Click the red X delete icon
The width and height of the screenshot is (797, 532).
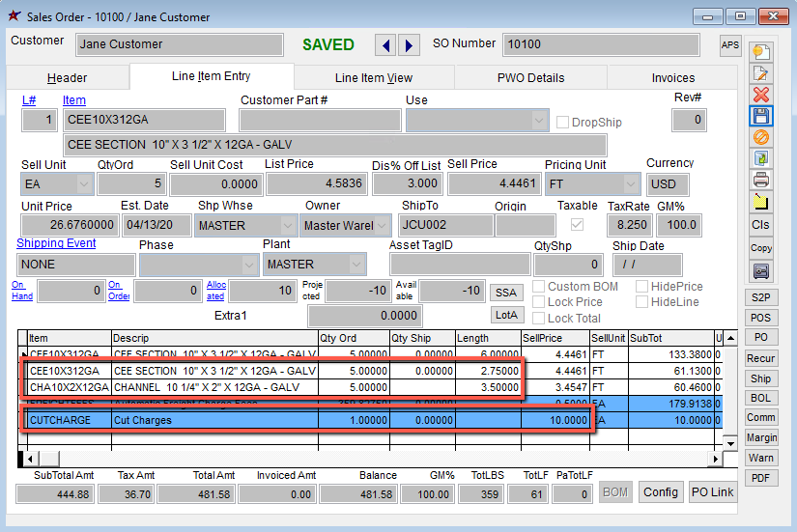761,95
